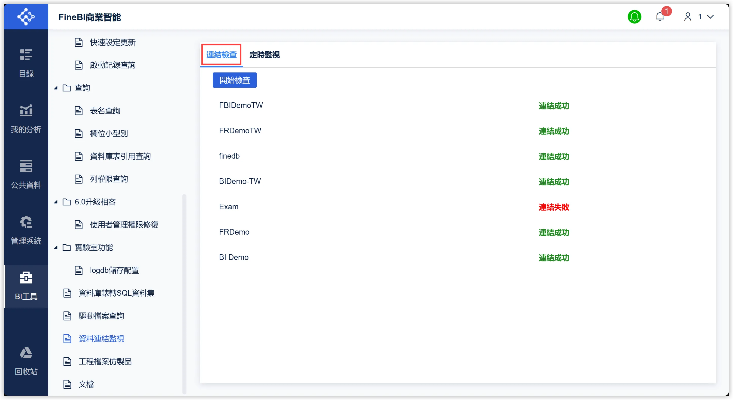This screenshot has width=733, height=400.
Task: Open the tree item below 快速設定更新
Action: coord(112,65)
